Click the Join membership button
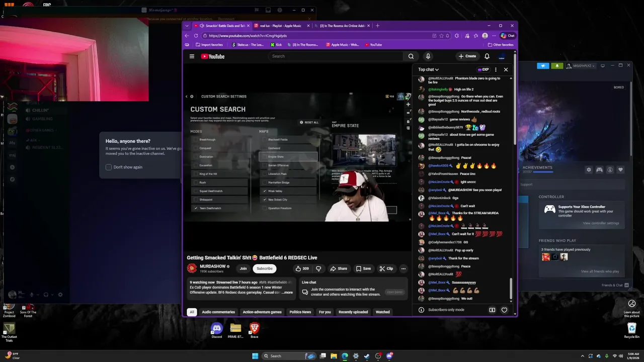This screenshot has height=362, width=644. click(243, 268)
